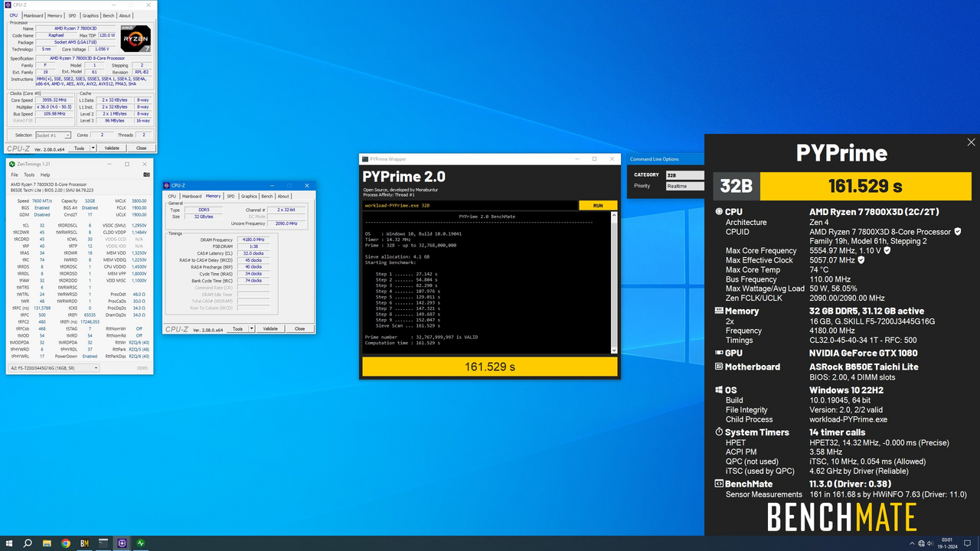Switch to the Mainboard tab in top CPU-Z
This screenshot has height=551, width=980.
33,15
